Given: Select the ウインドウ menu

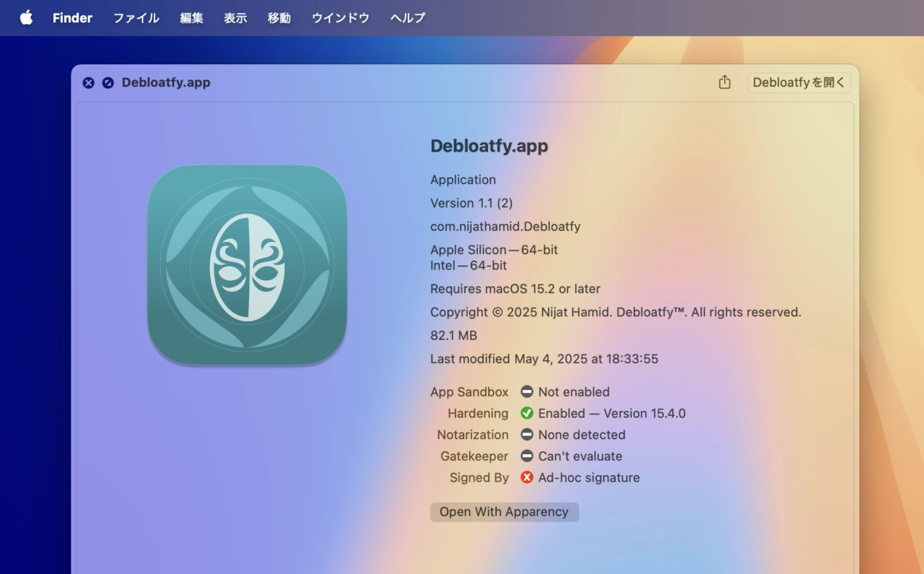Looking at the screenshot, I should coord(340,18).
